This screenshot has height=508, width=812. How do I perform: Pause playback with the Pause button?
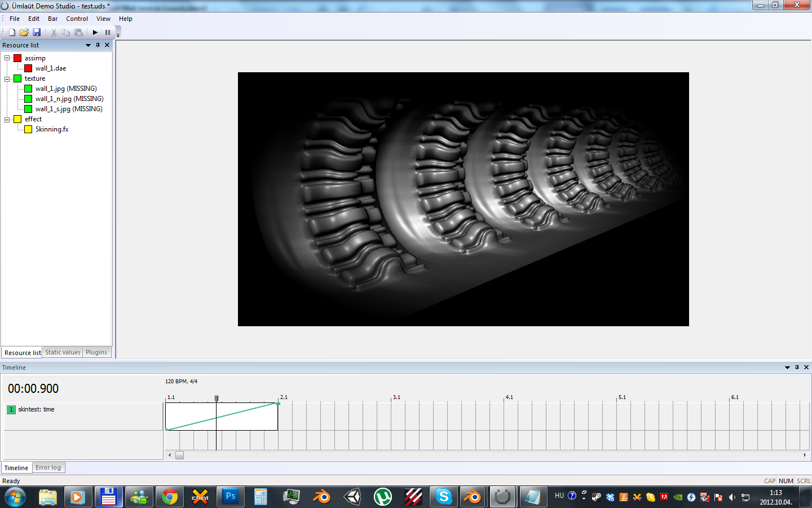click(x=107, y=32)
